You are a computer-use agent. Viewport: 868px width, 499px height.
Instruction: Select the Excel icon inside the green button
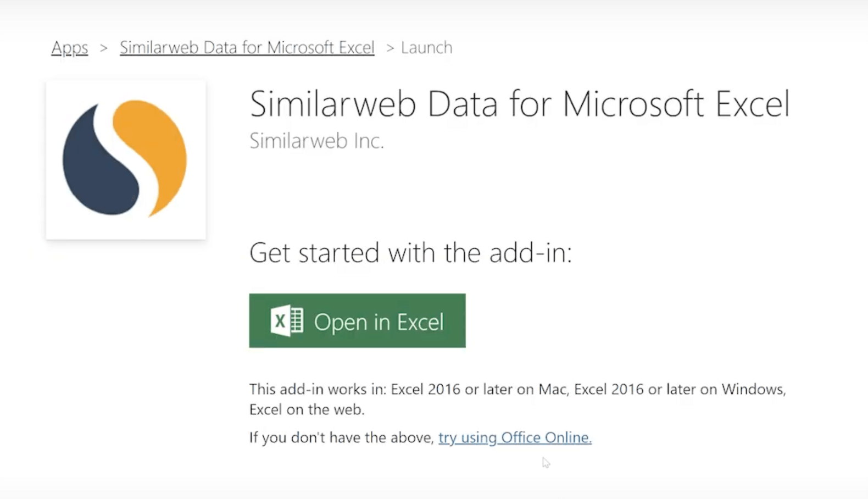(287, 321)
